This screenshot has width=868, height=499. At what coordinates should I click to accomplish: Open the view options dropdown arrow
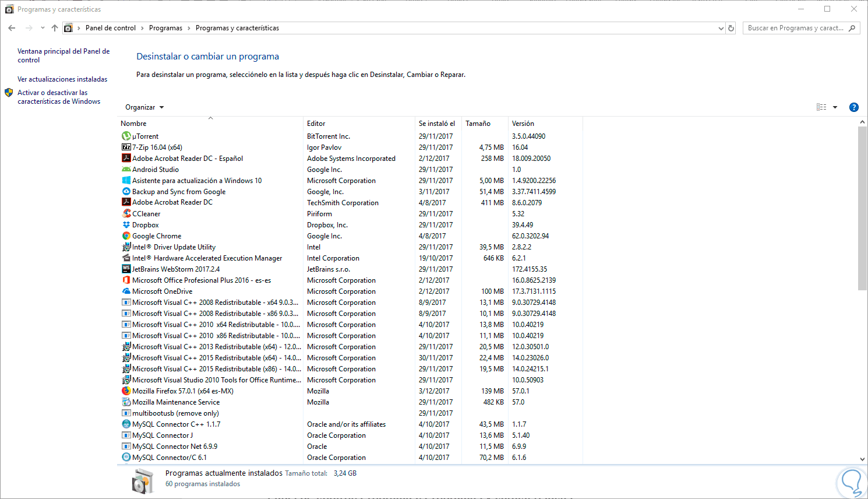(x=835, y=107)
